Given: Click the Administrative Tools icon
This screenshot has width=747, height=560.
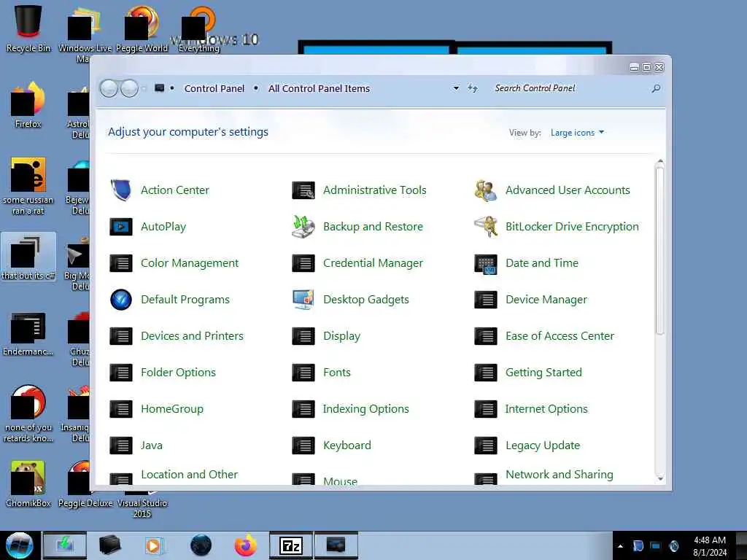Looking at the screenshot, I should [303, 190].
